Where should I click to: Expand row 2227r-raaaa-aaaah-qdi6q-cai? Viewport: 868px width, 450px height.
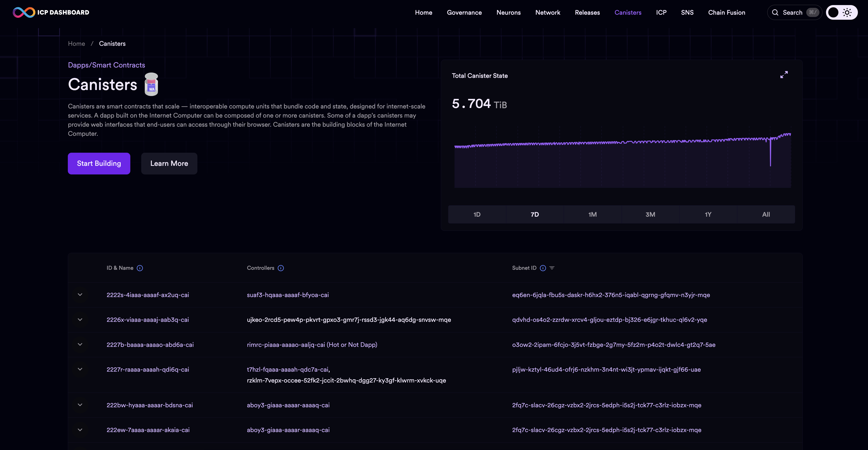80,369
